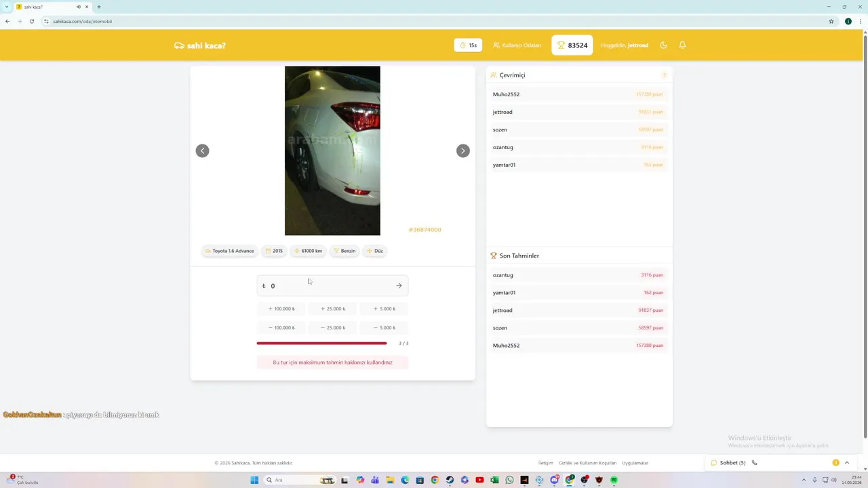This screenshot has width=868, height=488.
Task: Open Gizlilik ve Kullanım Koşulları link
Action: click(x=588, y=463)
